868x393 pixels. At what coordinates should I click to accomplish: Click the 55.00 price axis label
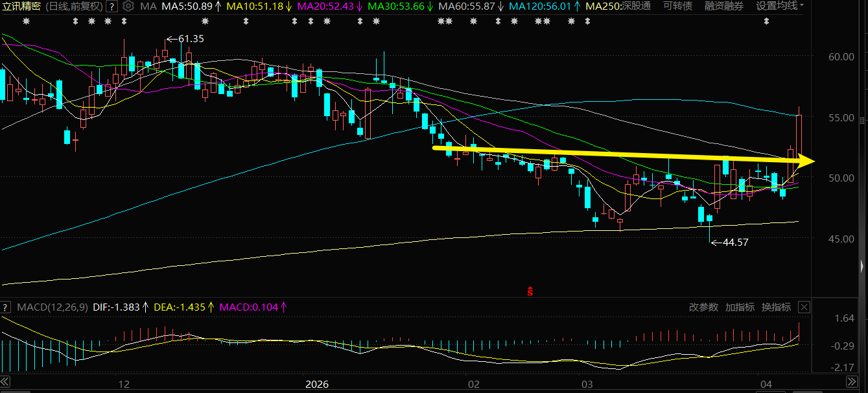[x=841, y=118]
